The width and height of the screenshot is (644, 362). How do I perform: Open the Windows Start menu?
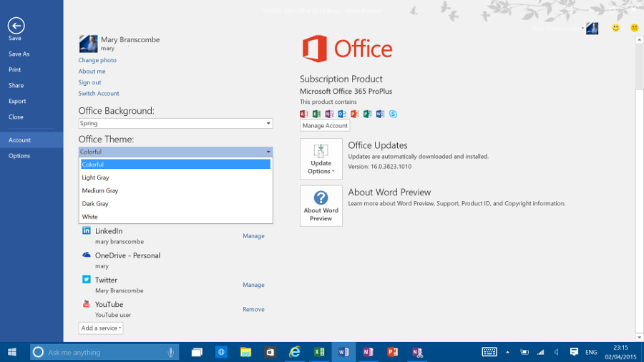12,352
